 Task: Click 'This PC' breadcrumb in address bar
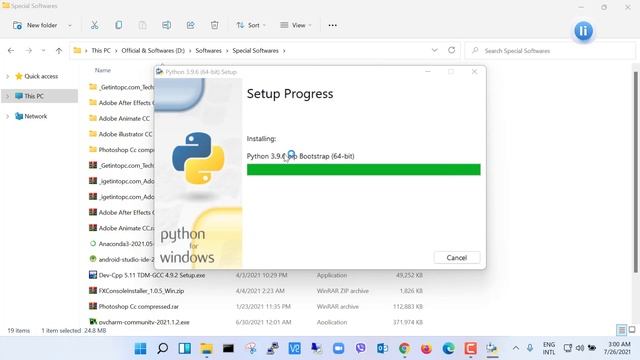pos(101,51)
